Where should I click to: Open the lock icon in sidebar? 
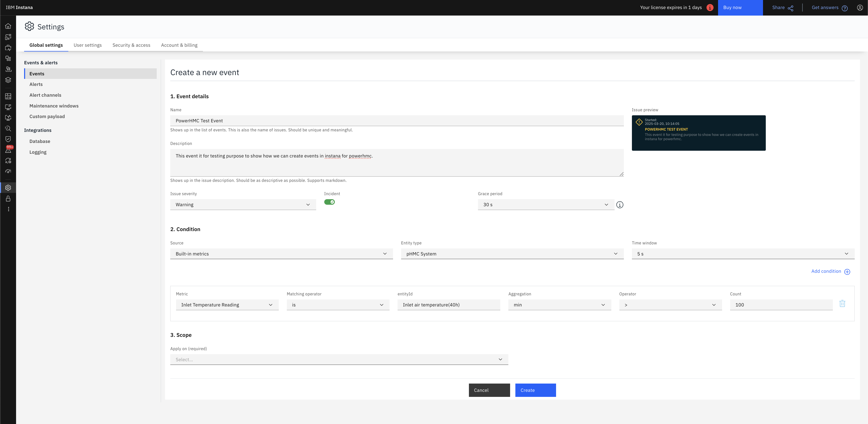8,198
